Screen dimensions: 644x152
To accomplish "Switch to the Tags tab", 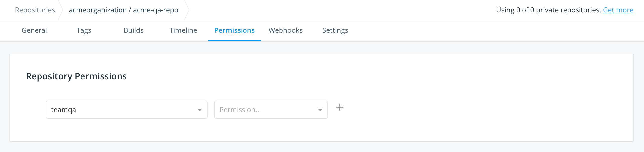I will click(x=84, y=30).
